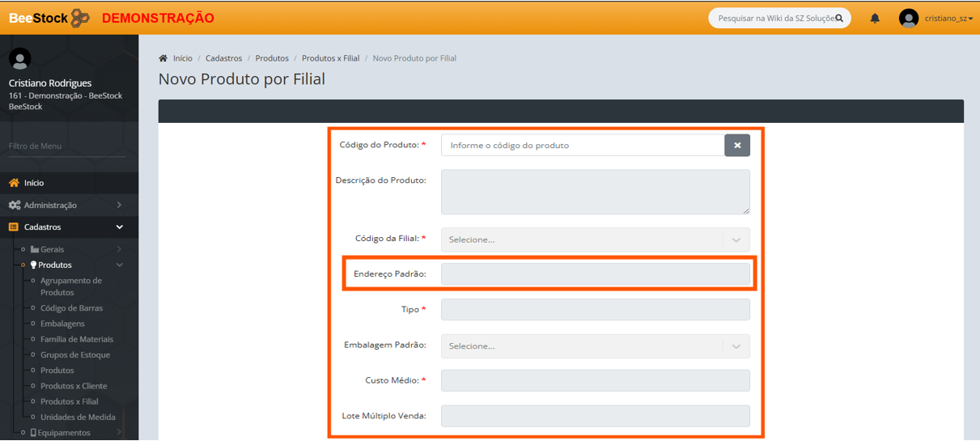Click the Filtro de Menu search field
Image resolution: width=980 pixels, height=441 pixels.
[66, 146]
